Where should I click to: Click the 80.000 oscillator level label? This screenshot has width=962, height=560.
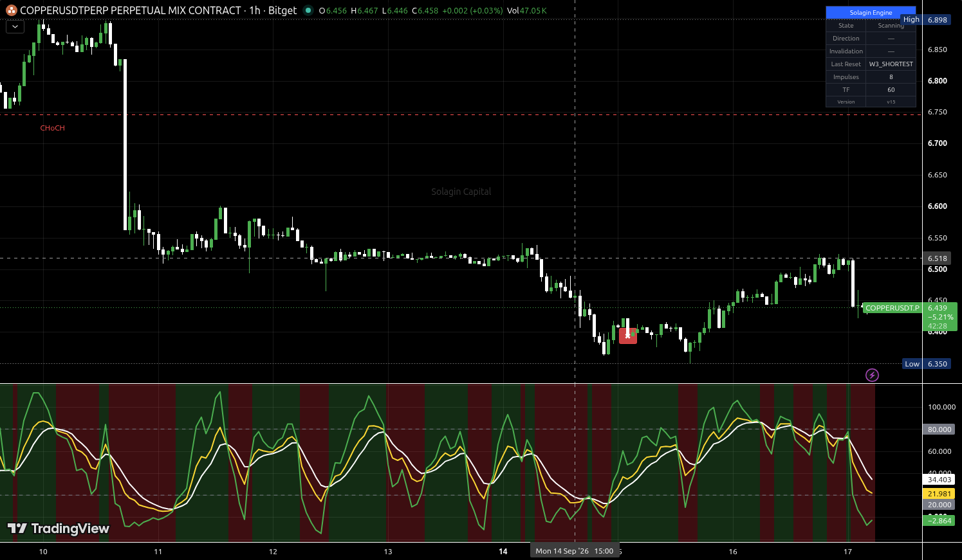click(939, 429)
